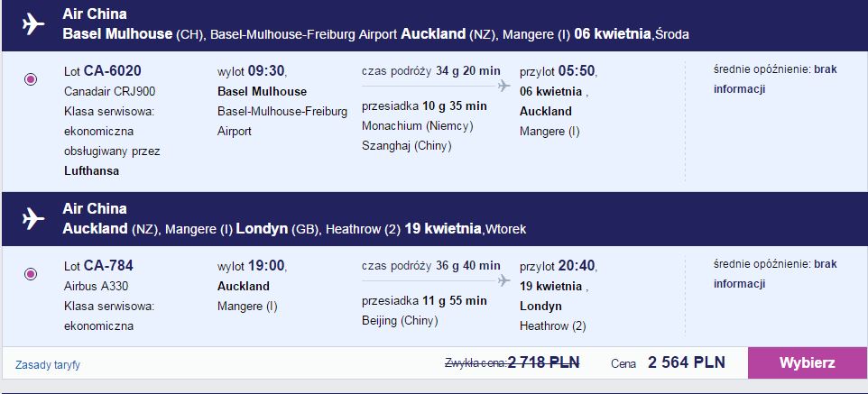868x394 pixels.
Task: Click the discounted price 2 564 PLN
Action: [x=687, y=362]
